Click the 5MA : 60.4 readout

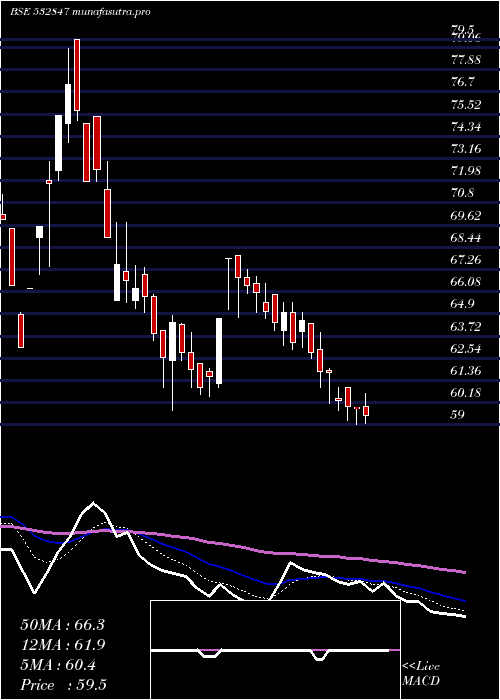tap(58, 665)
